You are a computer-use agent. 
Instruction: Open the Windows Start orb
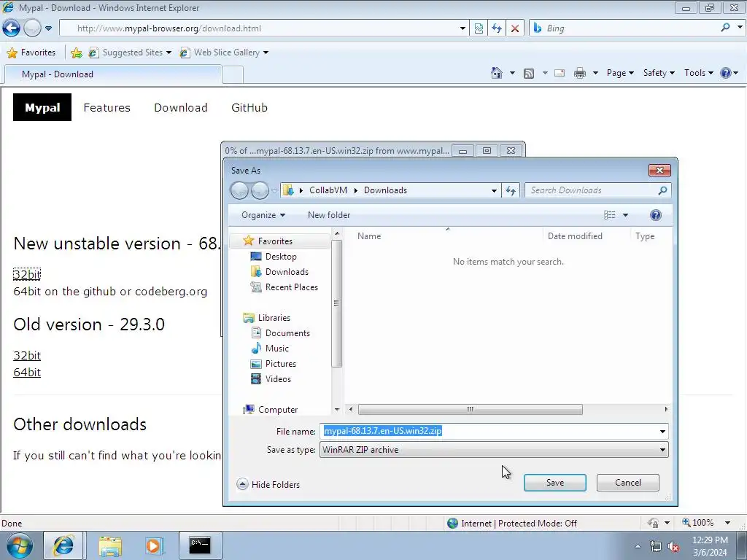(x=19, y=545)
